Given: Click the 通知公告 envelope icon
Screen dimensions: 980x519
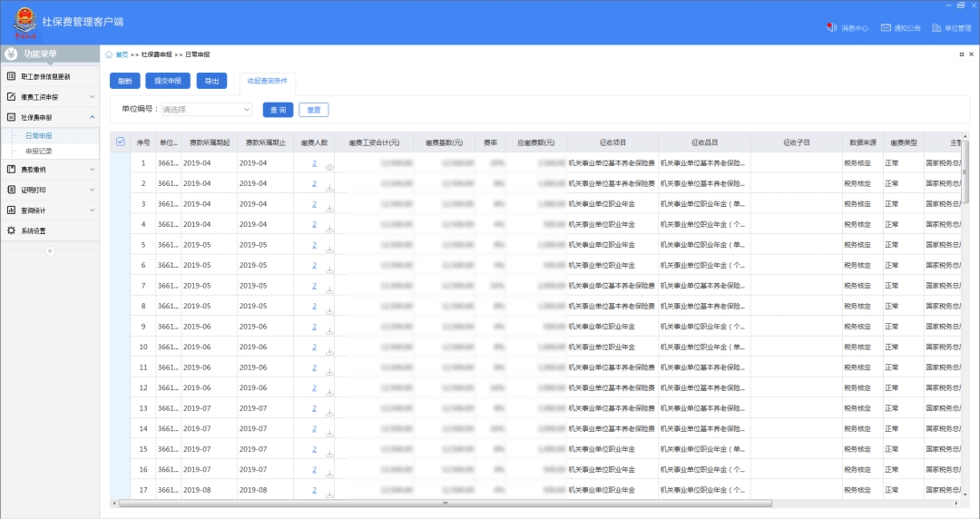Looking at the screenshot, I should coord(886,28).
